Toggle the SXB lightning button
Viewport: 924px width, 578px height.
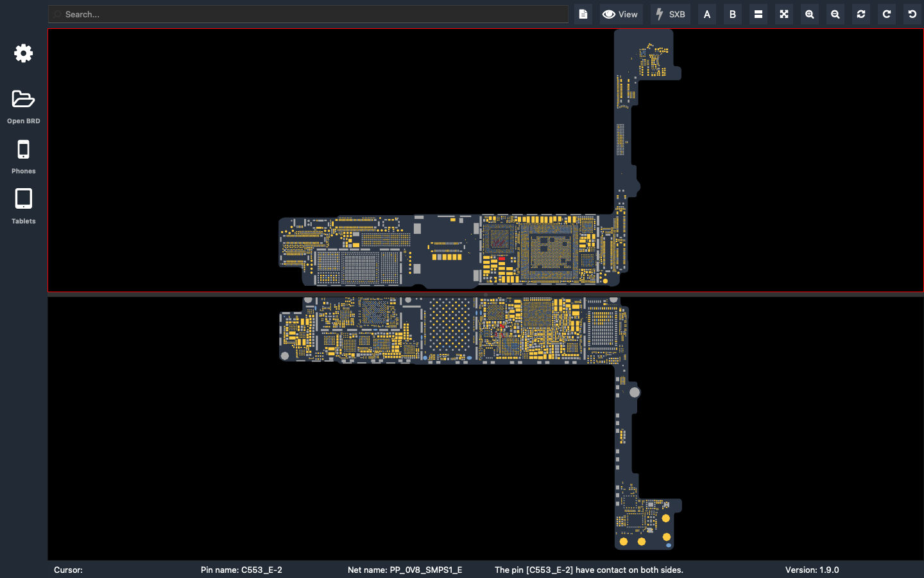point(671,14)
